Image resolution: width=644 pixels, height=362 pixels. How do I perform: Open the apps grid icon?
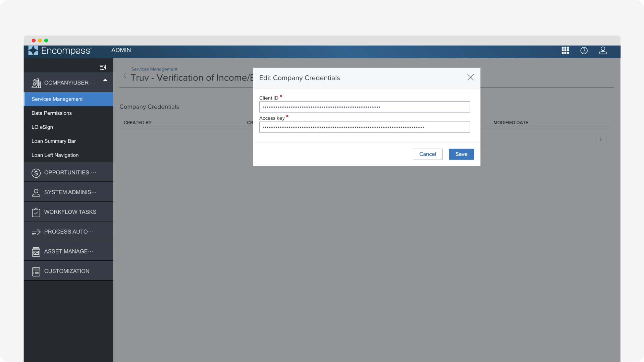(x=565, y=50)
